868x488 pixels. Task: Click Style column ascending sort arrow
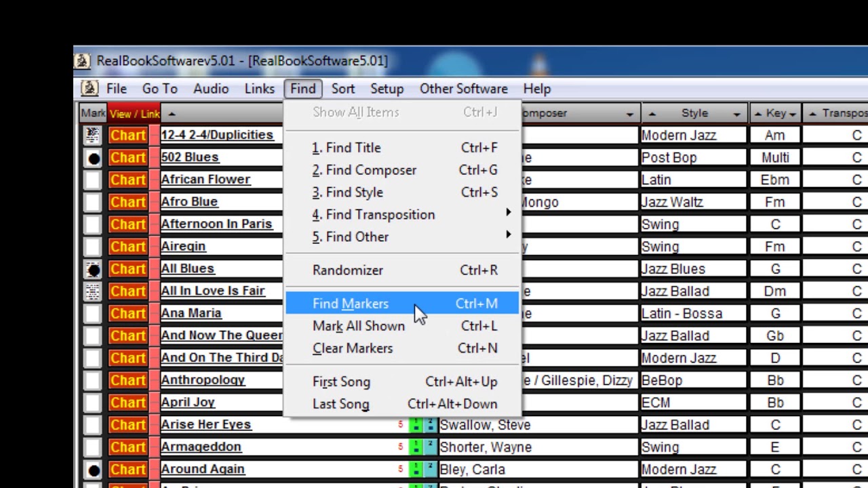coord(652,114)
